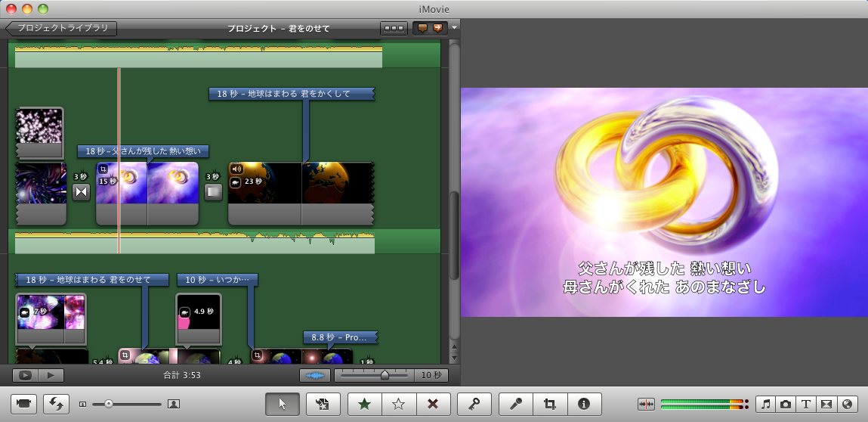Go back to プロジェクトライブラリ

point(61,28)
